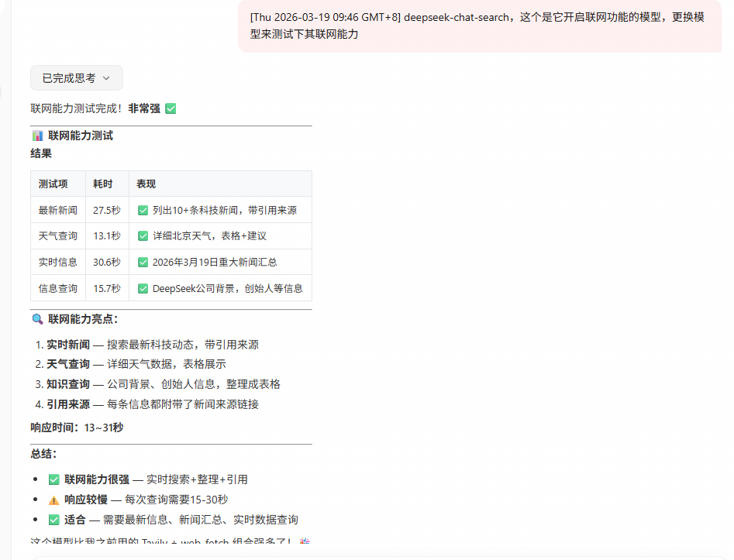Screen dimensions: 734x560
Task: Click the green check before DeepSeek公司背景
Action: coord(143,288)
